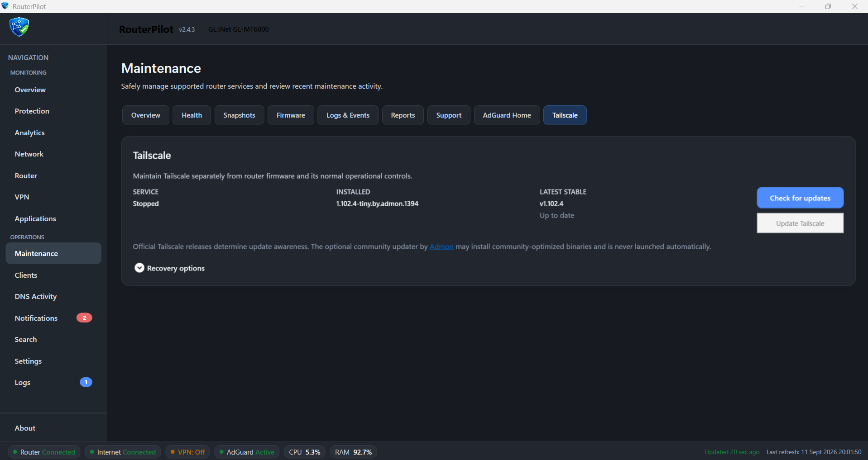Click the Update Tailscale button

tap(800, 223)
